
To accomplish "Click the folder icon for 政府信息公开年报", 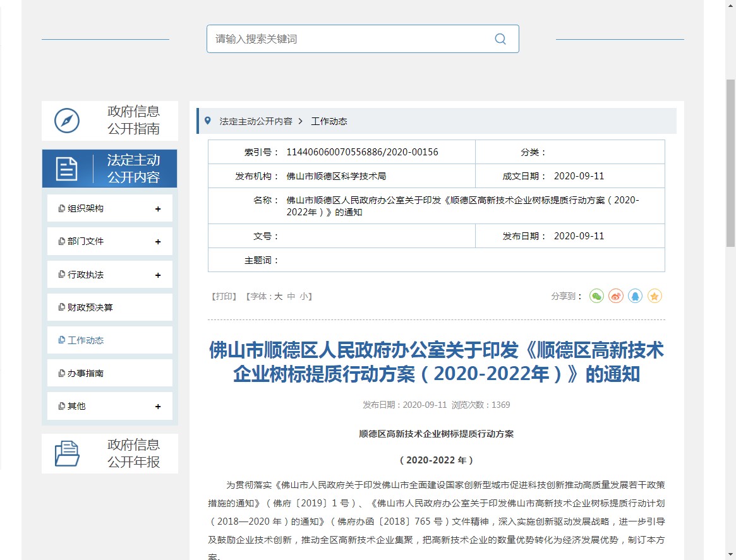I will click(x=67, y=453).
